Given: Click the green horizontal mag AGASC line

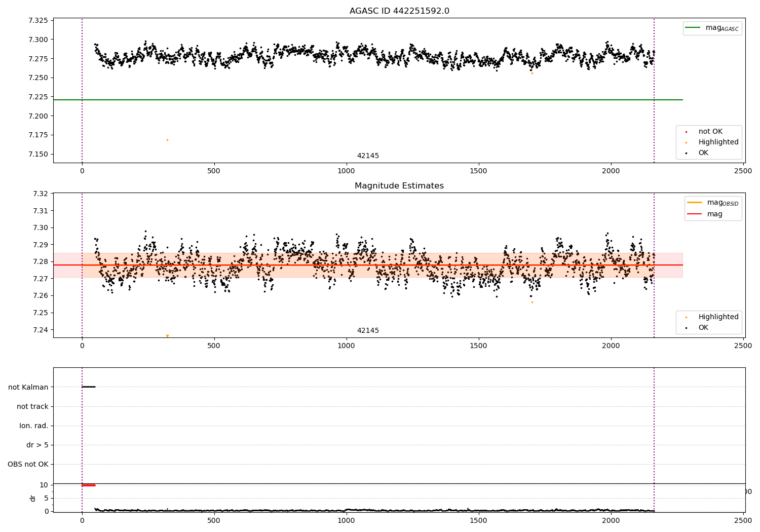Looking at the screenshot, I should pos(368,100).
